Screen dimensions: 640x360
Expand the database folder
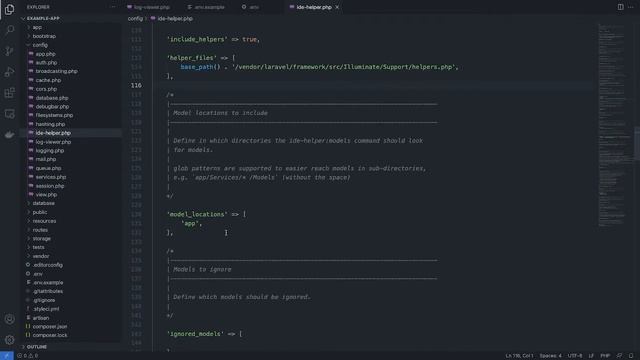click(43, 203)
